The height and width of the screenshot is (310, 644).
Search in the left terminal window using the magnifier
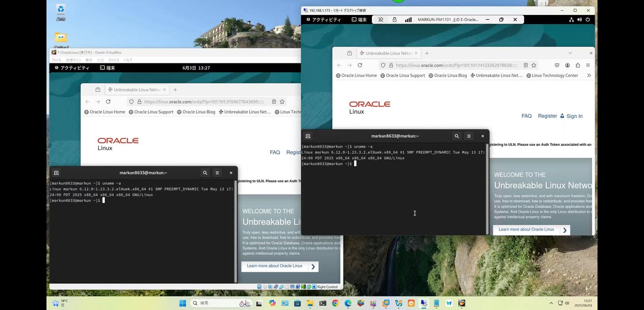point(205,173)
